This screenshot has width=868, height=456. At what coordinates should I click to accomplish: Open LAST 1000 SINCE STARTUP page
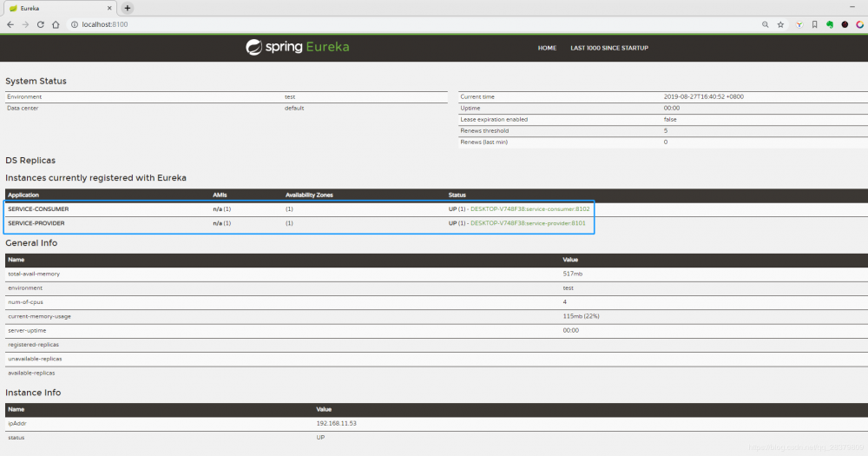click(609, 48)
